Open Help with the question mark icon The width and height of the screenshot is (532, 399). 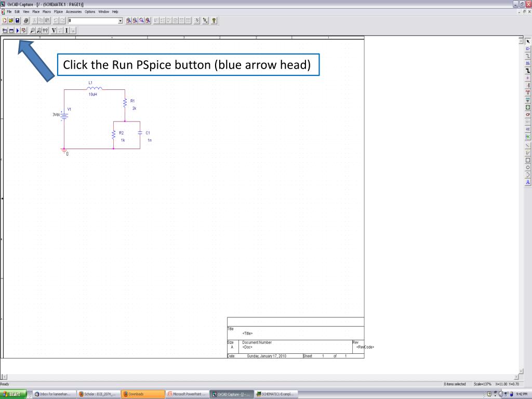(x=214, y=21)
